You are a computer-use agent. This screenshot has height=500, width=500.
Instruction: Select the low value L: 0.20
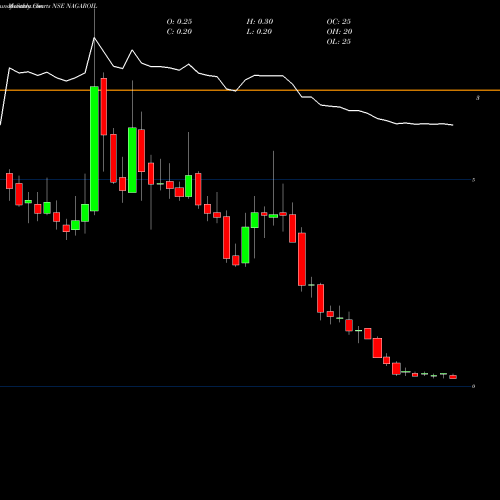click(x=259, y=32)
